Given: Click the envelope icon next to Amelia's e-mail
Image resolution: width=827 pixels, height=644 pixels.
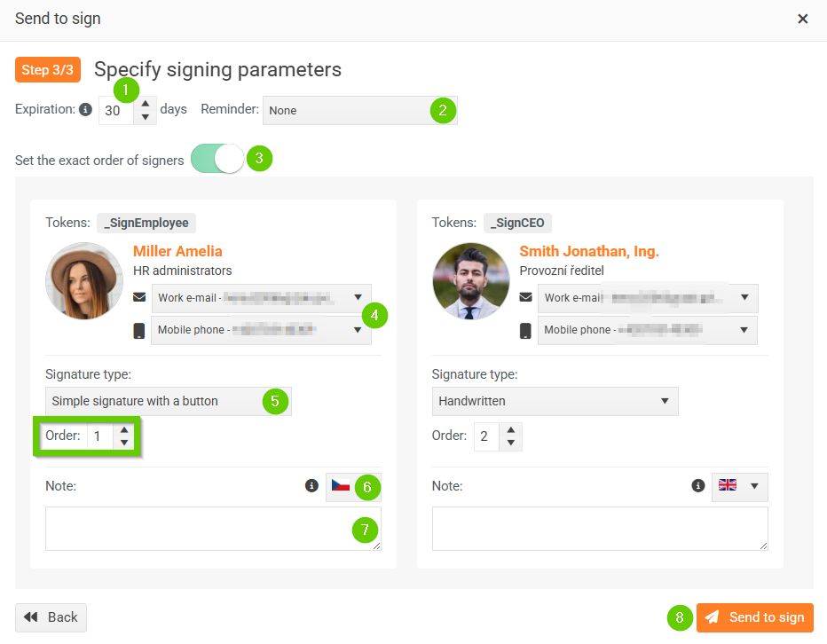Looking at the screenshot, I should point(139,297).
